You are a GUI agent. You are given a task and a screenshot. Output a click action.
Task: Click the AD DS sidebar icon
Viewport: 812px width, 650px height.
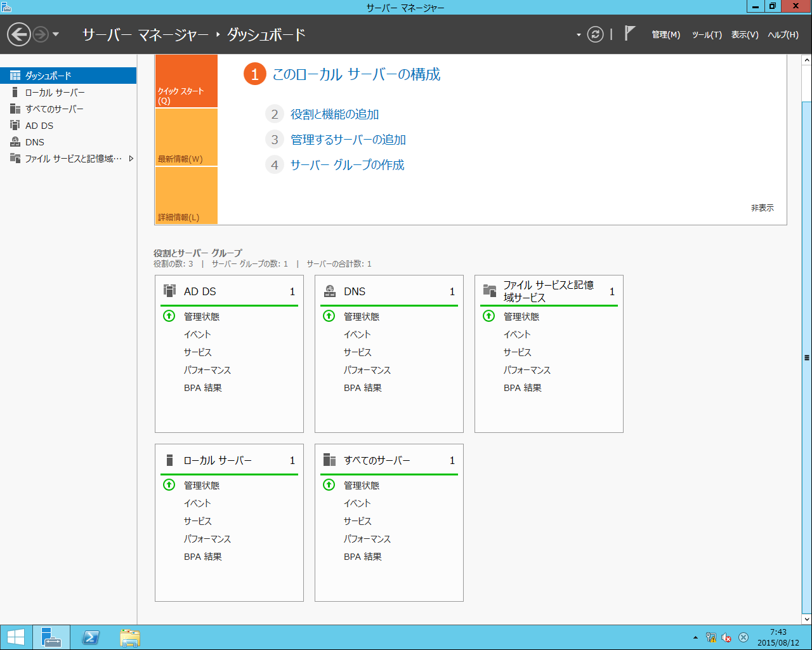tap(15, 125)
